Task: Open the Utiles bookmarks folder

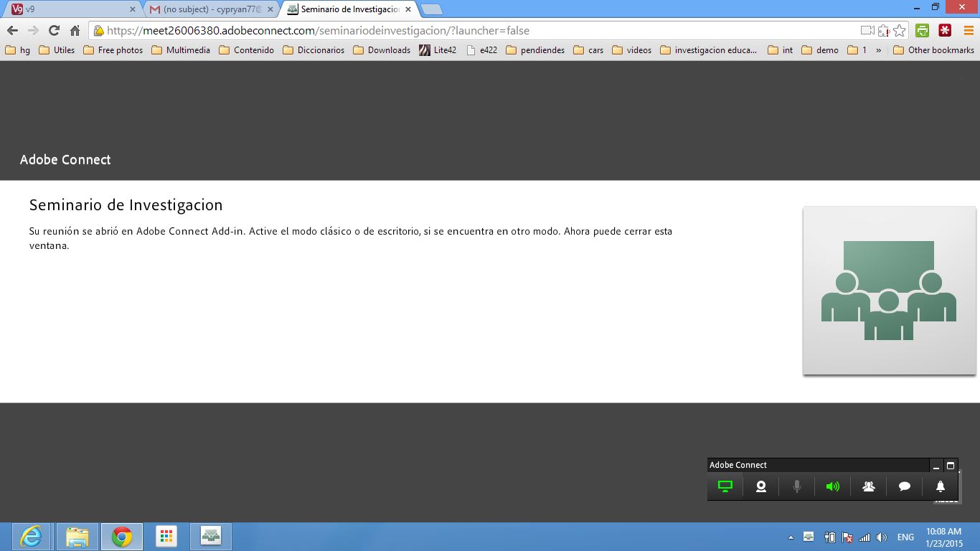Action: pyautogui.click(x=57, y=50)
